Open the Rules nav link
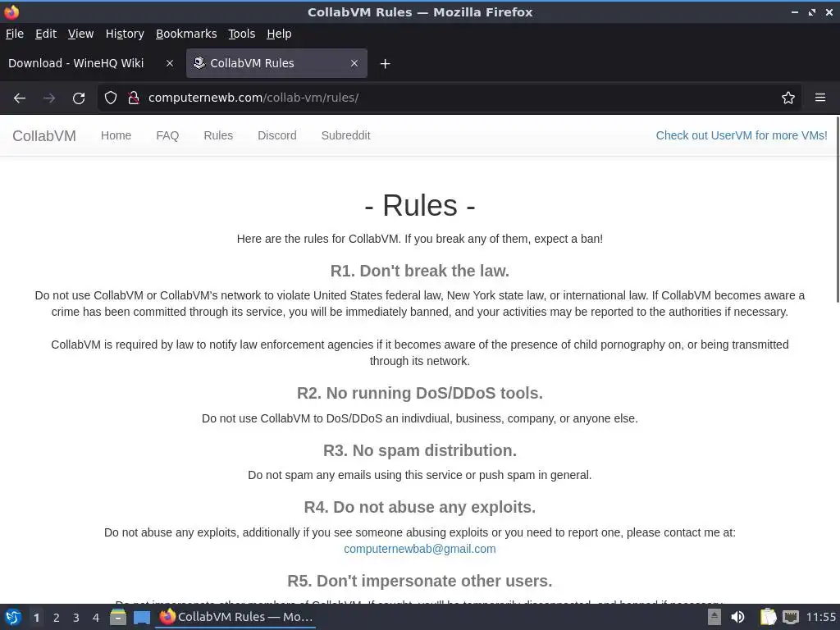The image size is (840, 630). 218,135
